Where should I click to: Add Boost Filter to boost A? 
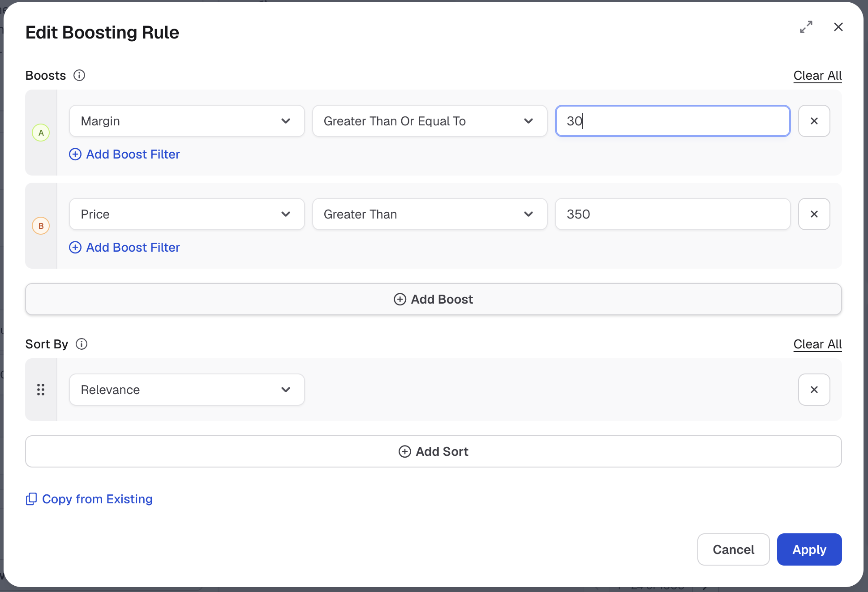tap(125, 154)
